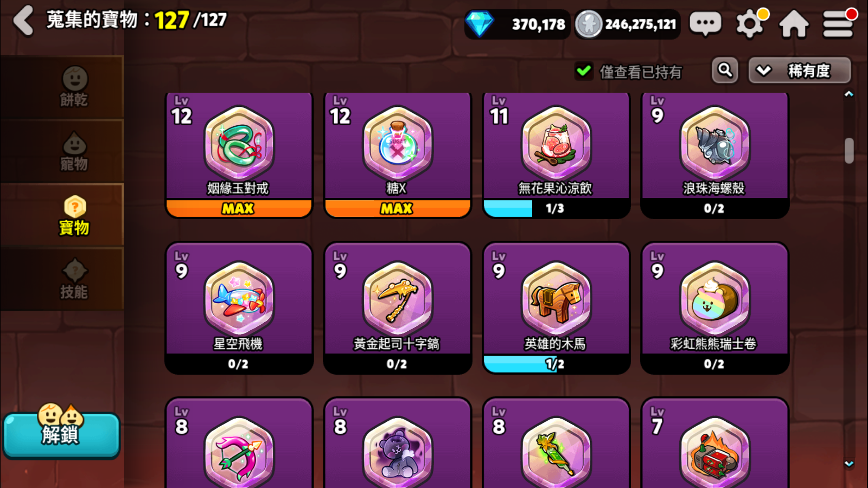Click the scroll down chevron

(849, 464)
